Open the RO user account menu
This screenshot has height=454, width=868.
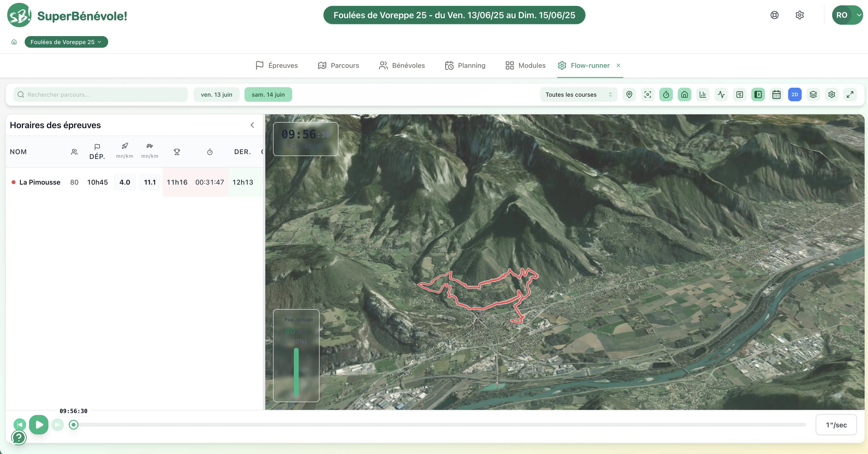pos(847,15)
